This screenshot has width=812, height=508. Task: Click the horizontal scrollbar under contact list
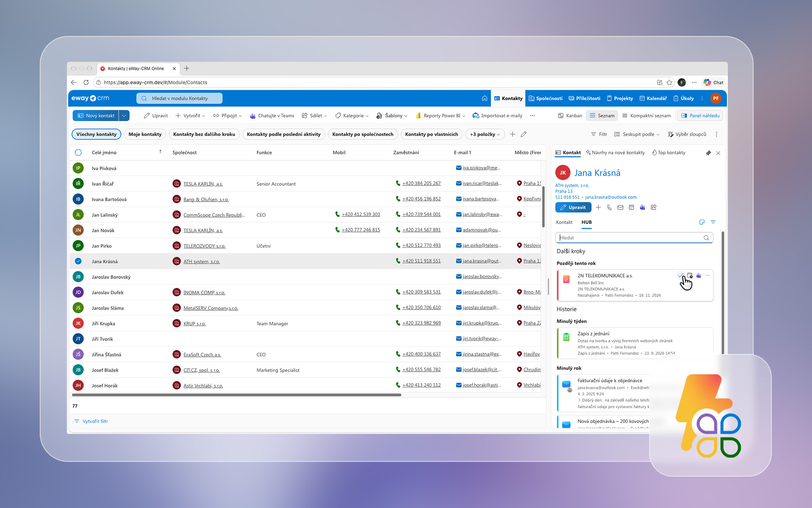236,395
